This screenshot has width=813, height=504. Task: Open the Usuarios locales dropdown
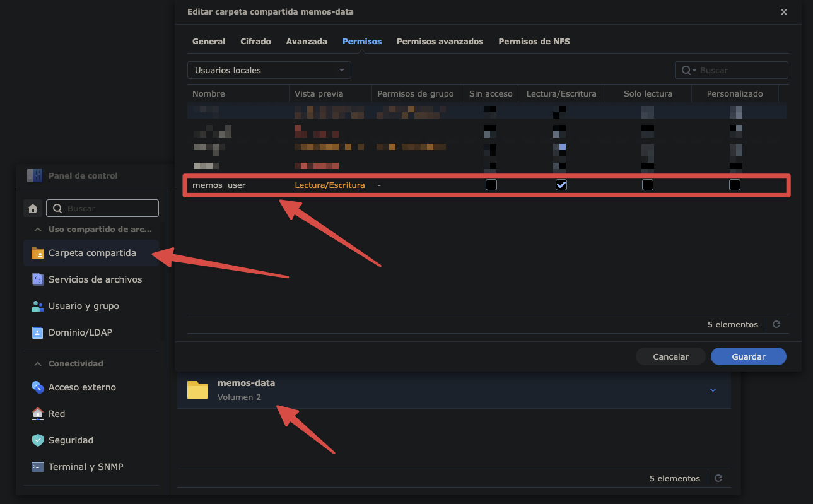point(269,70)
